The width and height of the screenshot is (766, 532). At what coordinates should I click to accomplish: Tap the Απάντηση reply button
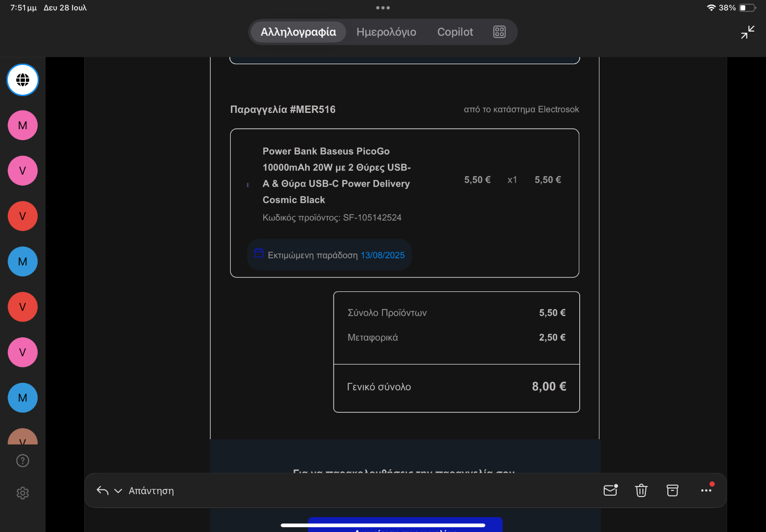click(151, 491)
